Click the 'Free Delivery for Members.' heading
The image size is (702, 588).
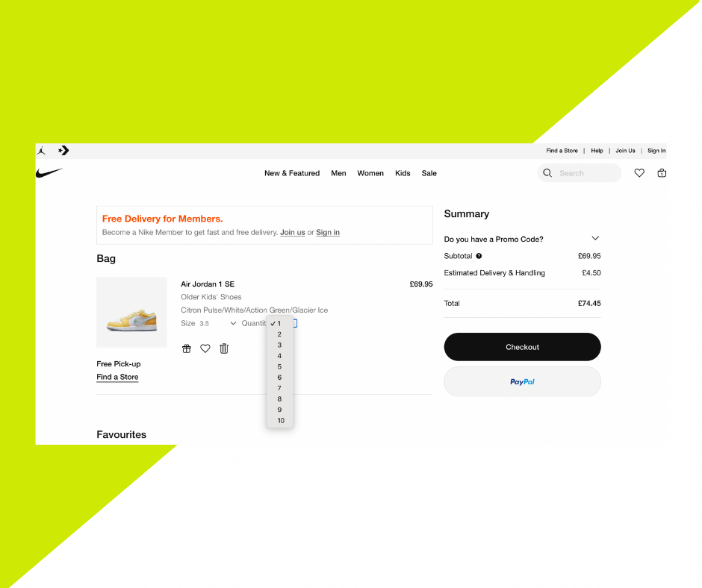pos(163,219)
